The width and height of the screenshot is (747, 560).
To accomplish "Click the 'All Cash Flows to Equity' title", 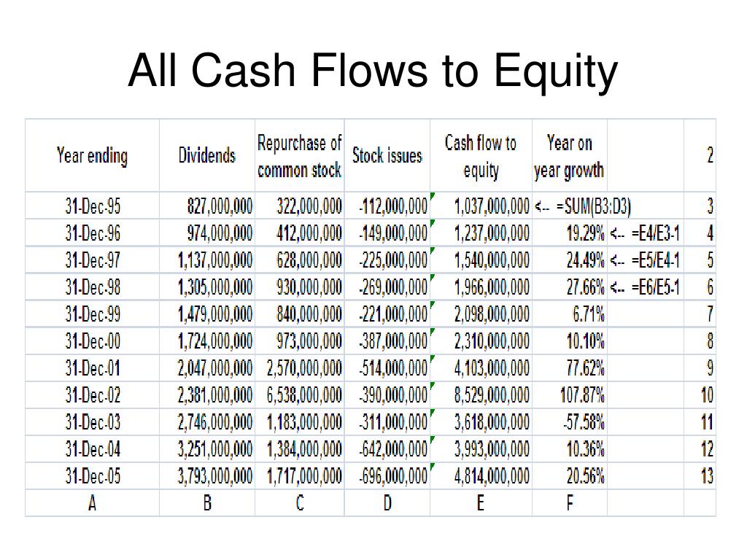I will 373,71.
